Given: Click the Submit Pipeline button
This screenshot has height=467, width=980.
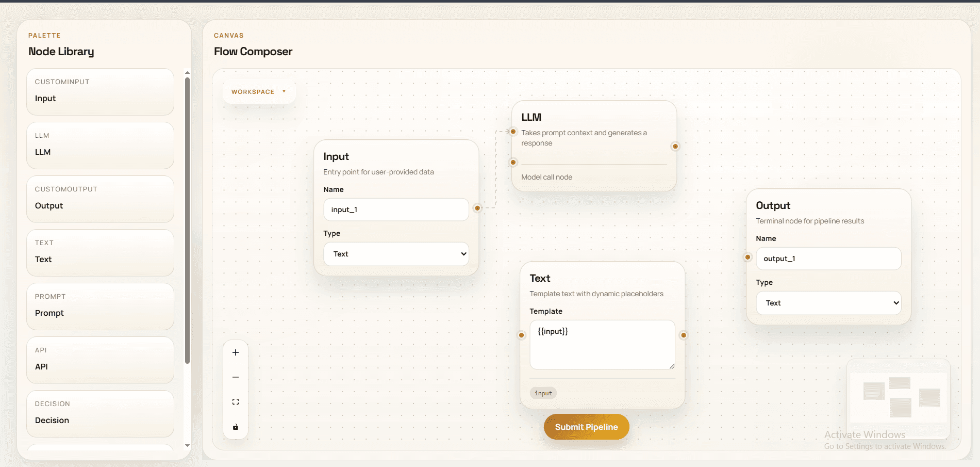Looking at the screenshot, I should click(586, 427).
